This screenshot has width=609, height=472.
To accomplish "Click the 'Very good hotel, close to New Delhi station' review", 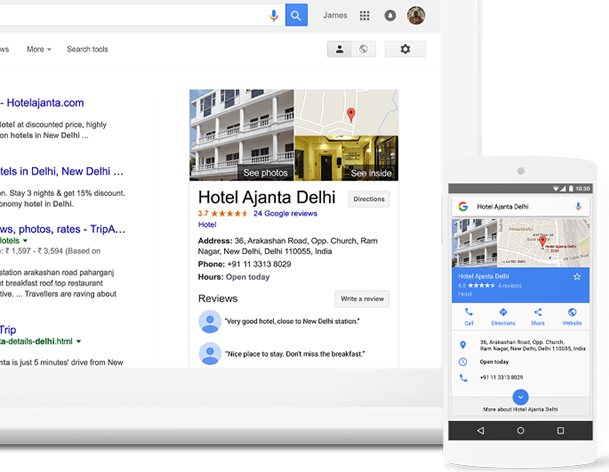I will (292, 321).
